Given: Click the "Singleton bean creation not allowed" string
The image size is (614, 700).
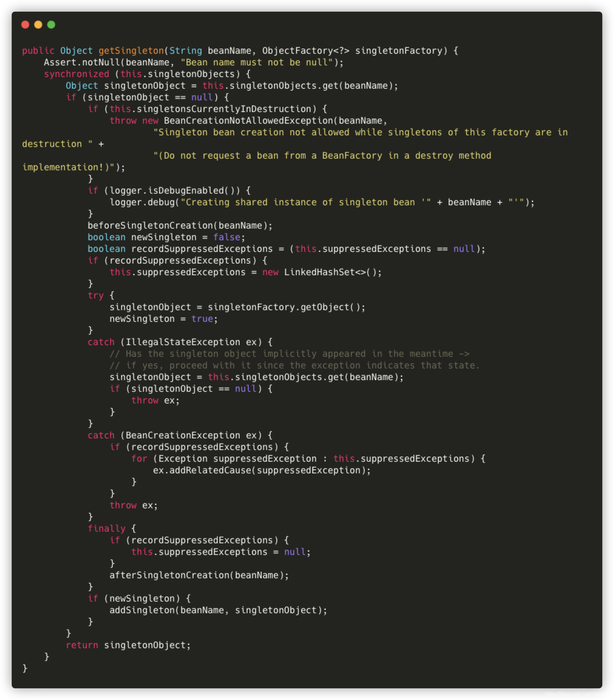Looking at the screenshot, I should [x=360, y=132].
